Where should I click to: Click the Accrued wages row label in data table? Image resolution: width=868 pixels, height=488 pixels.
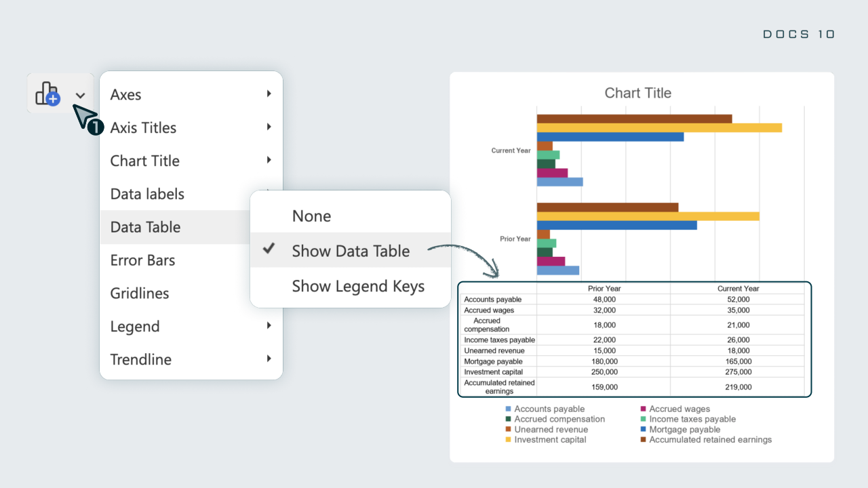[489, 310]
